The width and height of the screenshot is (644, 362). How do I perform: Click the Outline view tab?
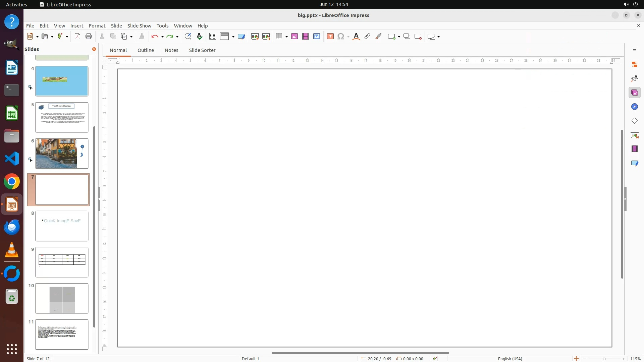[146, 50]
